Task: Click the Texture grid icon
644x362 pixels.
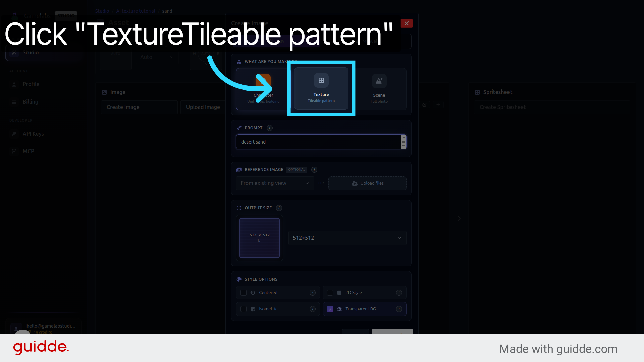Action: point(321,80)
